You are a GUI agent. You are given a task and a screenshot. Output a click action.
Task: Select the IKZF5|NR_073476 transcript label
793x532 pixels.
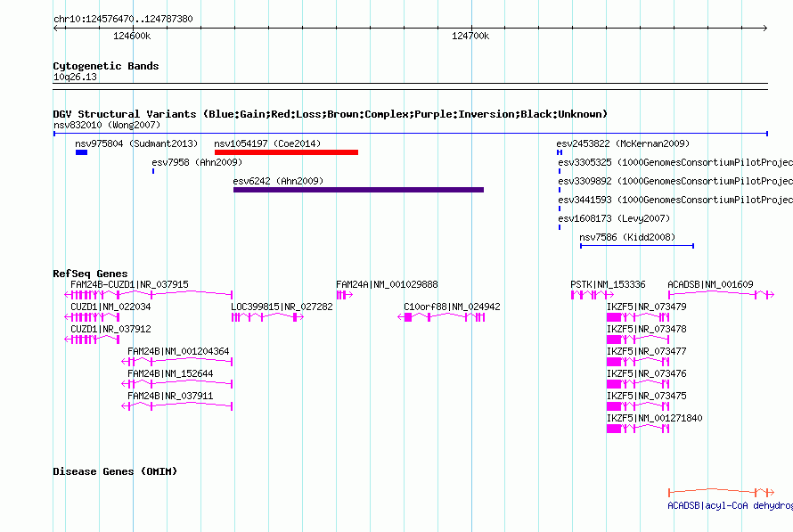coord(647,373)
